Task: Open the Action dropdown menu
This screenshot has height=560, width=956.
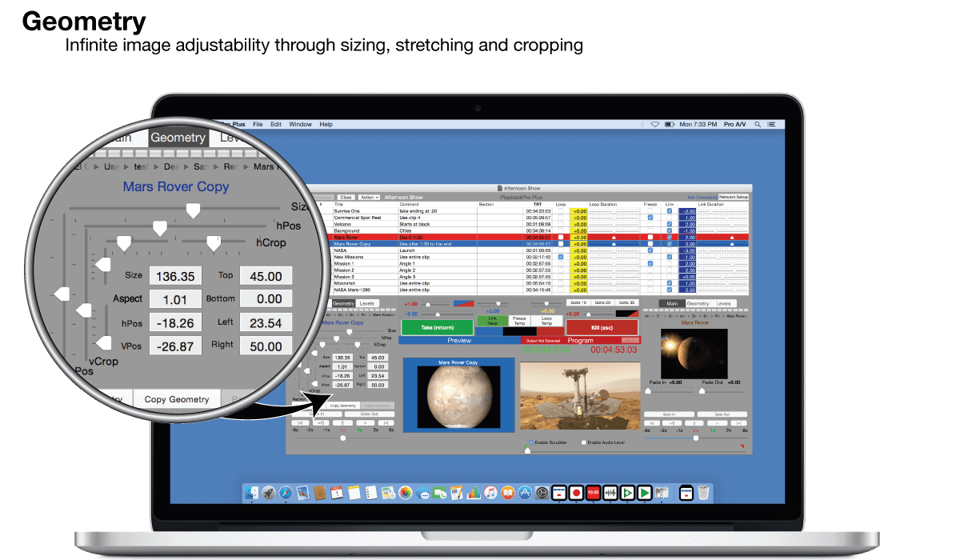Action: [370, 197]
